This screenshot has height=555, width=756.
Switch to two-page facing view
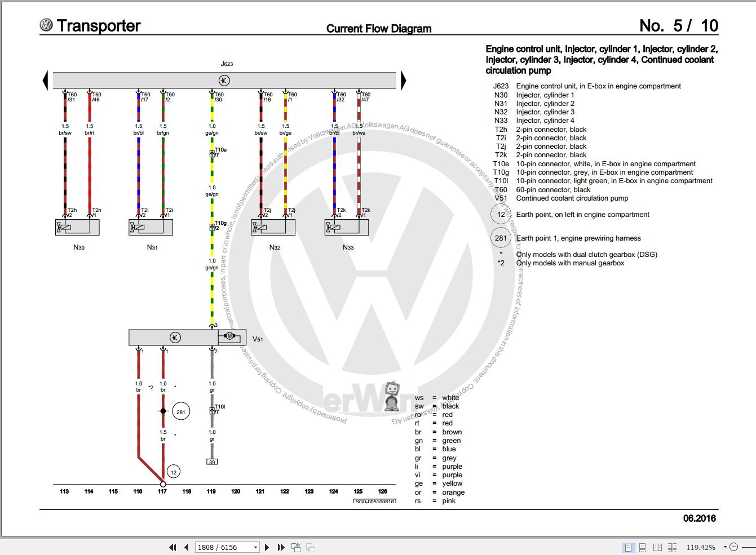[657, 547]
